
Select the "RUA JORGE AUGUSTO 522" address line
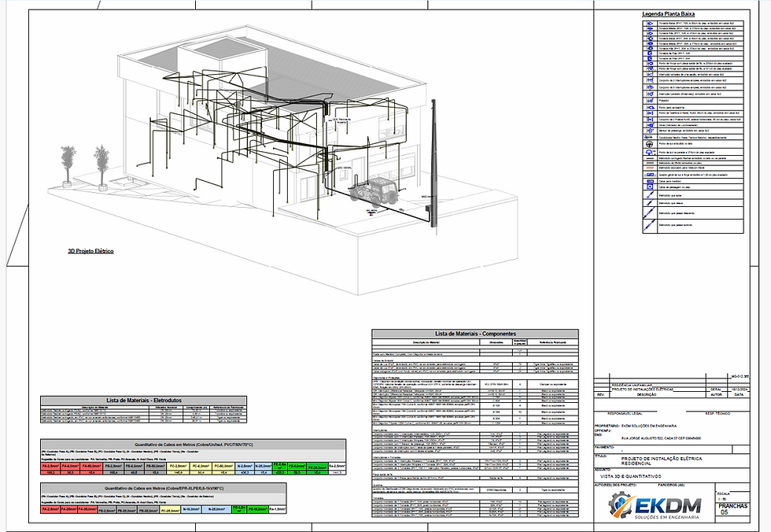click(662, 438)
